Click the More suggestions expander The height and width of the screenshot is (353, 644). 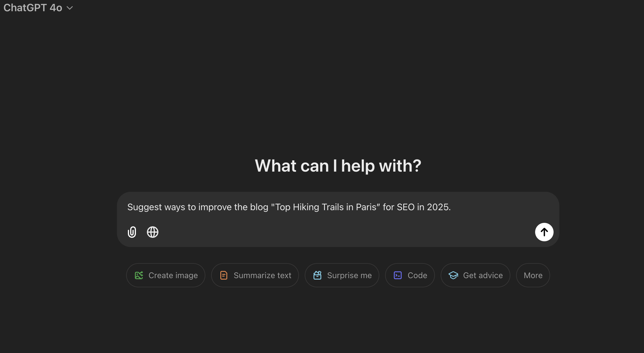(x=533, y=275)
